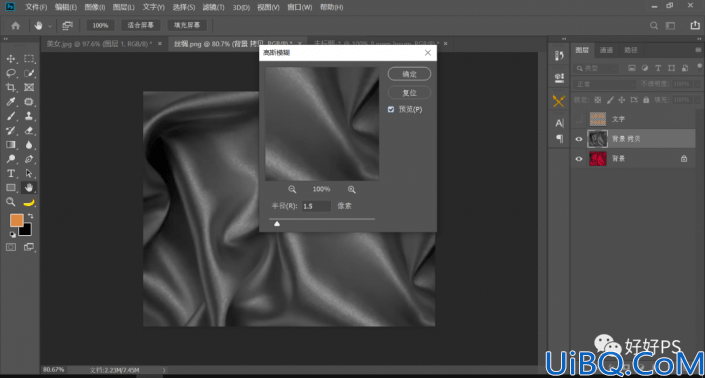Toggle lock all padlock
Image resolution: width=705 pixels, height=378 pixels.
pos(646,100)
